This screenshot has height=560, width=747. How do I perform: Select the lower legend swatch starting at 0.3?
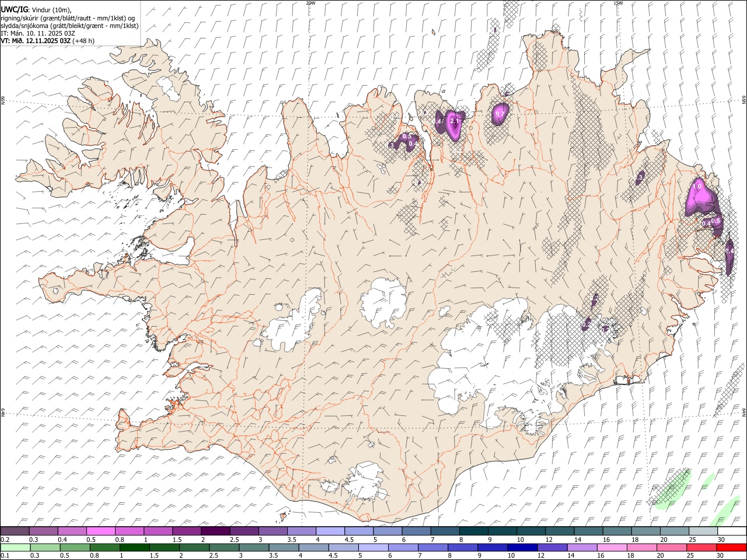click(x=45, y=547)
